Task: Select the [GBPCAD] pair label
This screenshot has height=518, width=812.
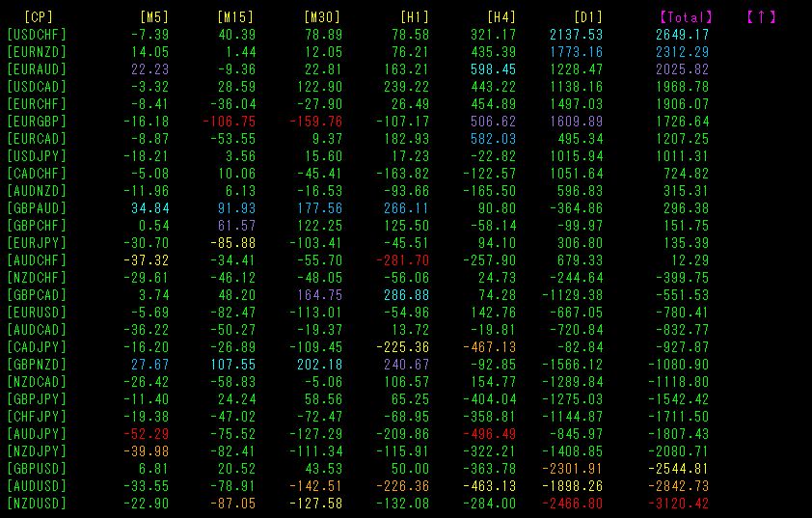Action: pyautogui.click(x=37, y=295)
